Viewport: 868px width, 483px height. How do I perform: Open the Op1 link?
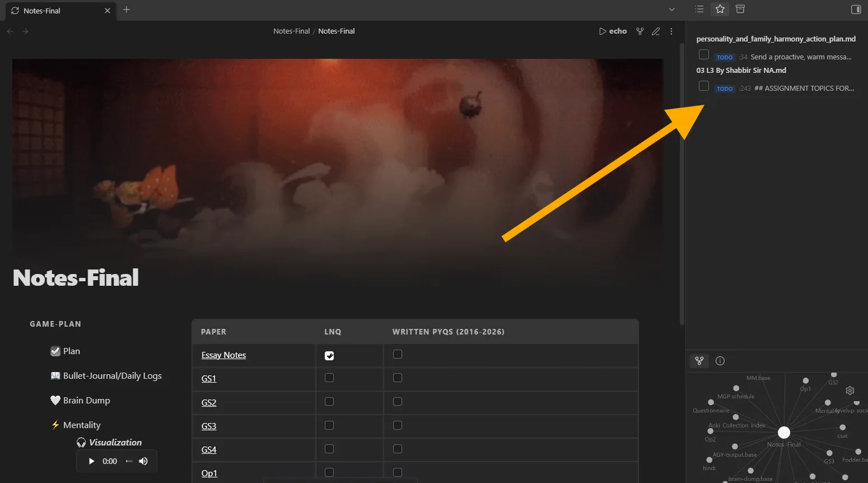[209, 473]
